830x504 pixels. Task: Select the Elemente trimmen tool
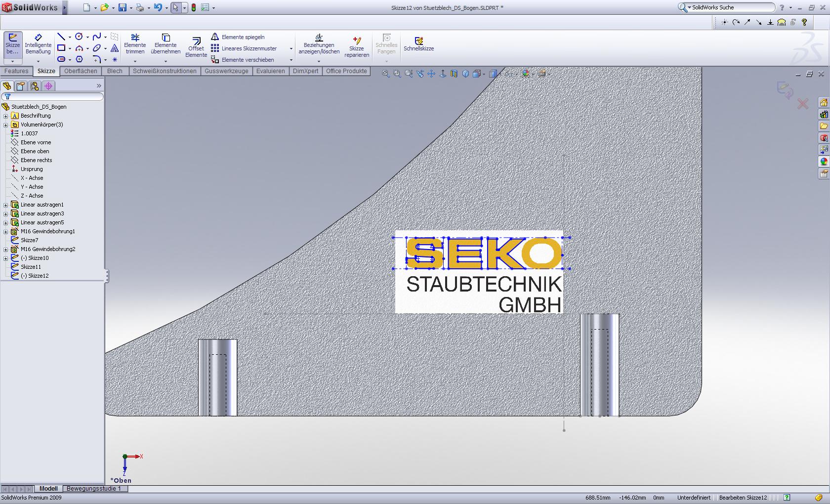pos(135,44)
